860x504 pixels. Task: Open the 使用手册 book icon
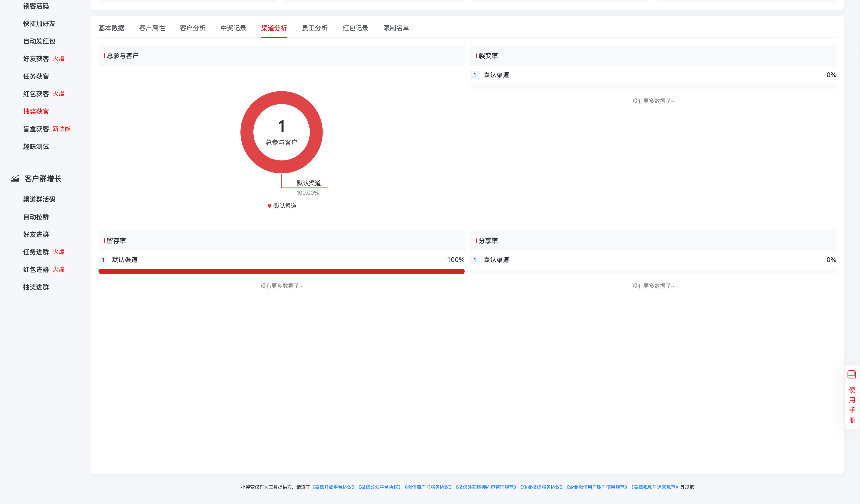pyautogui.click(x=852, y=374)
